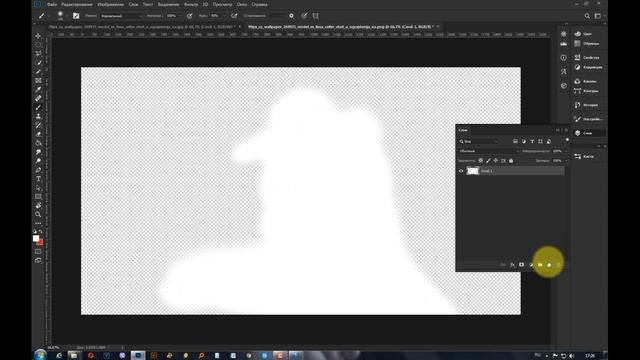Select the Zoom tool
Image resolution: width=640 pixels, height=360 pixels.
tap(38, 214)
